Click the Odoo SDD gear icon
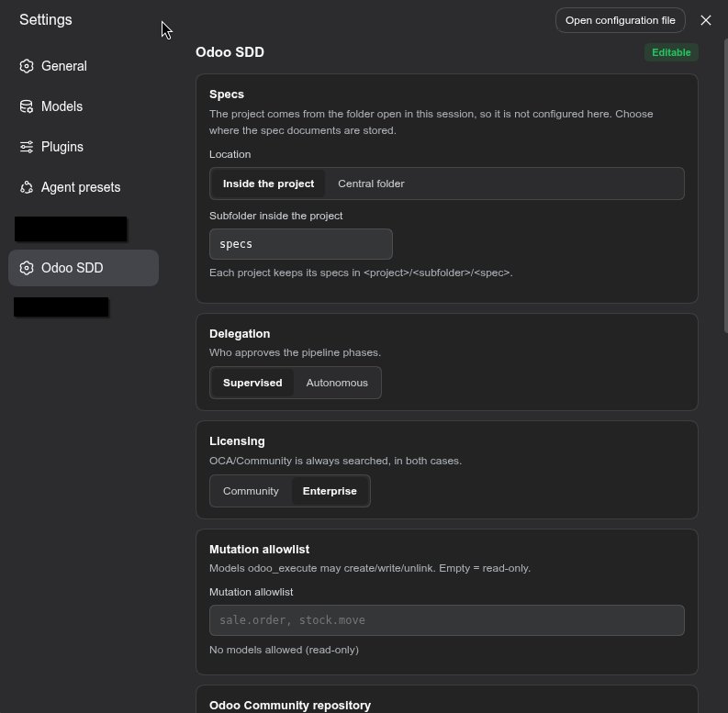Image resolution: width=728 pixels, height=713 pixels. [27, 268]
